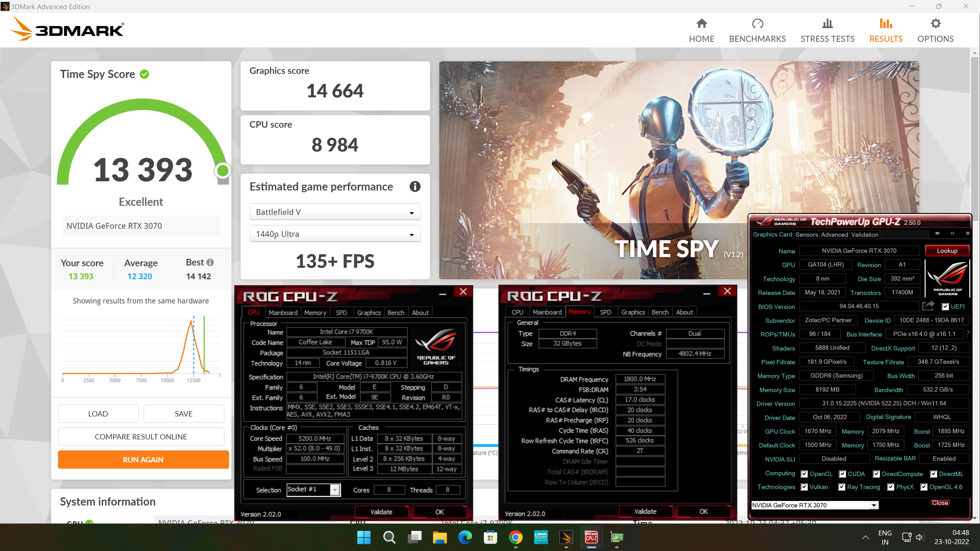Click COMPARE RESULT ONLINE
The width and height of the screenshot is (980, 551).
[x=141, y=436]
